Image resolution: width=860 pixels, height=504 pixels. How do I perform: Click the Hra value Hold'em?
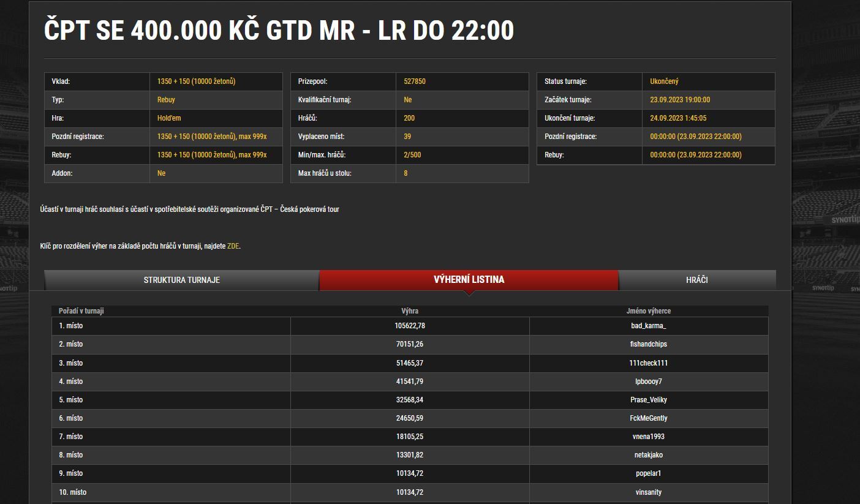pyautogui.click(x=169, y=118)
